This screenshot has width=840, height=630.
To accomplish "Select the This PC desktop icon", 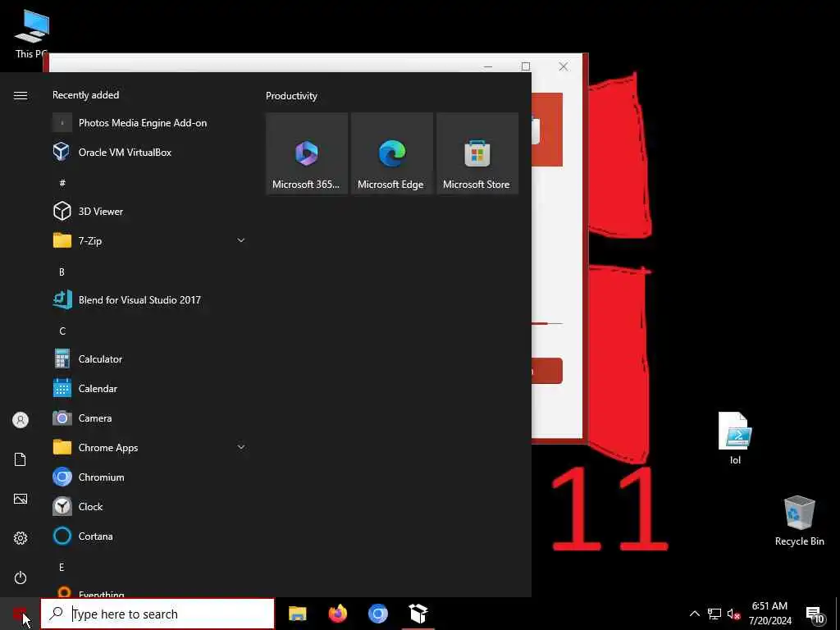I will click(x=32, y=34).
